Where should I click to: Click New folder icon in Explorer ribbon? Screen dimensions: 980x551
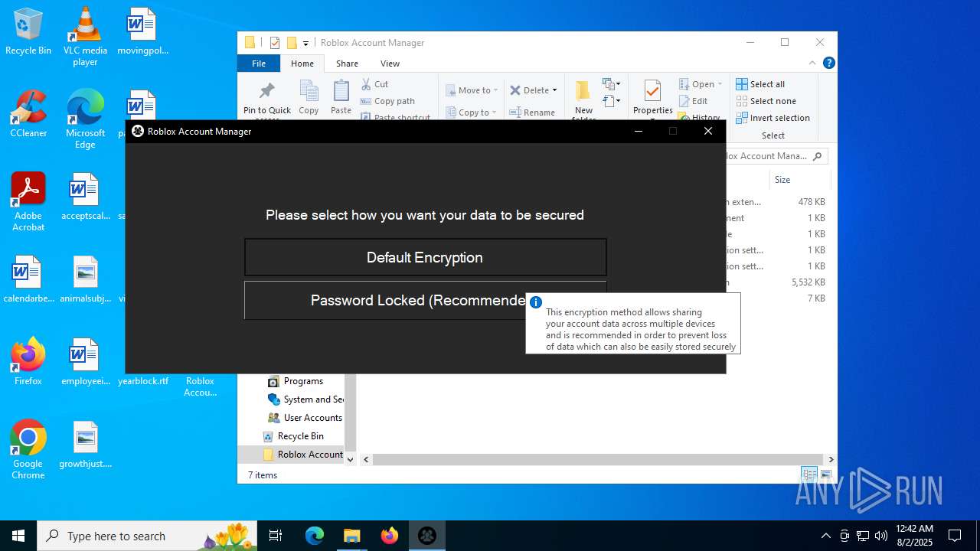click(583, 99)
